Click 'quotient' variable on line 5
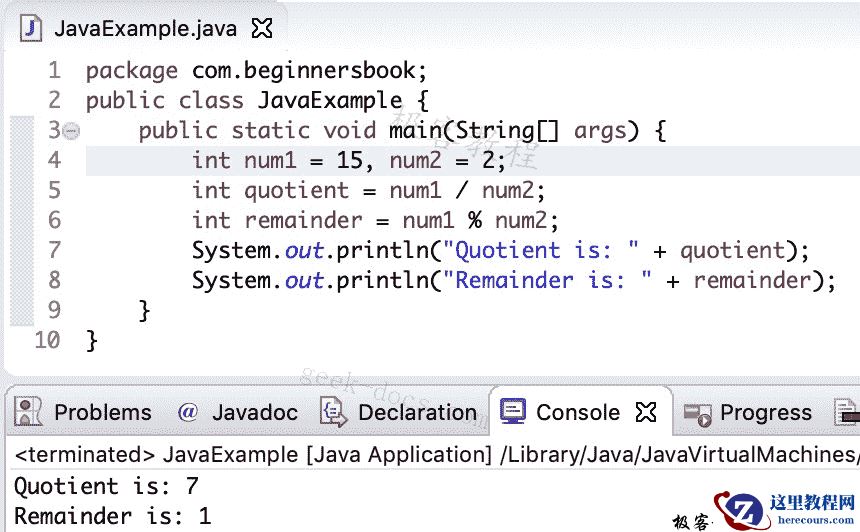860x532 pixels. 296,191
